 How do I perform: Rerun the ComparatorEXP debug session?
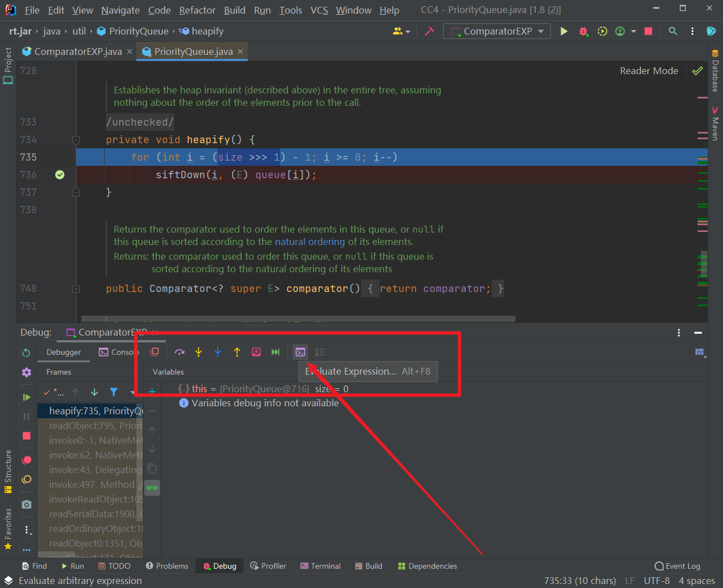click(26, 352)
